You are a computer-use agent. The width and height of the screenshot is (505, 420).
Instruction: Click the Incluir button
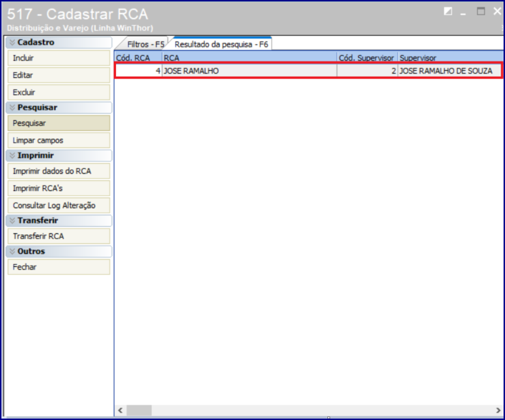(59, 58)
